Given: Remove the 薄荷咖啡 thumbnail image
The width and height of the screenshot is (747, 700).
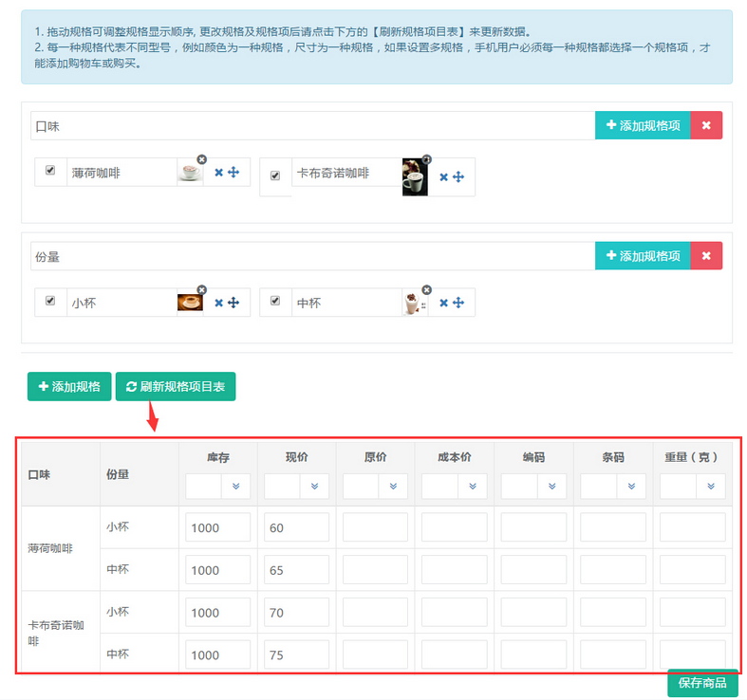Looking at the screenshot, I should pos(201,159).
